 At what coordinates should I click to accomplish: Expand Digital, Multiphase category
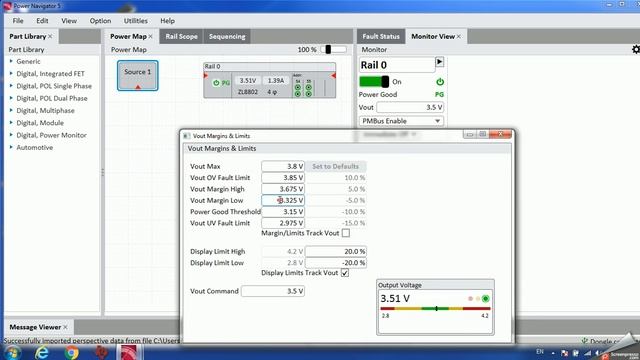click(11, 110)
